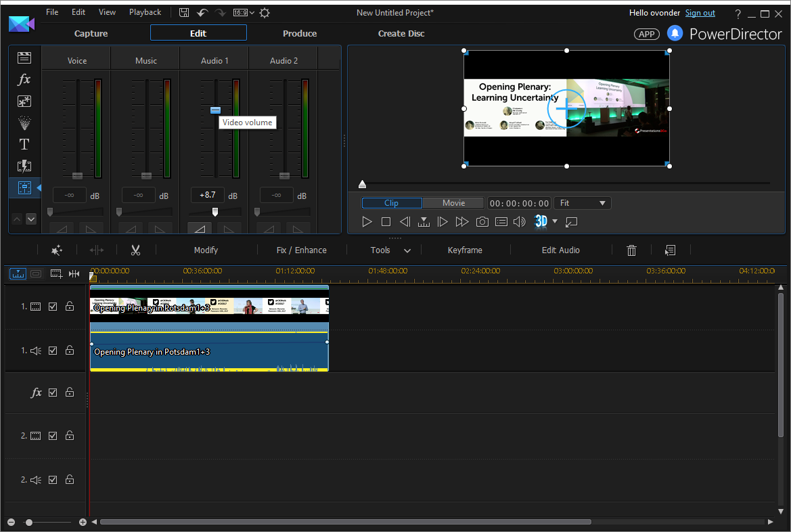
Task: Click the Split clip scissors icon
Action: click(135, 250)
